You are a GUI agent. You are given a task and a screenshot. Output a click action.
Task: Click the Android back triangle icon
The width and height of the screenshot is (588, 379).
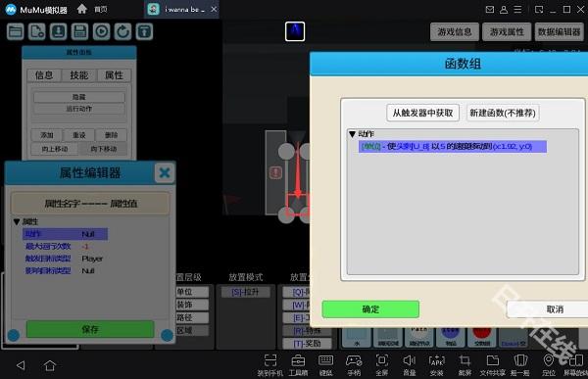[21, 365]
